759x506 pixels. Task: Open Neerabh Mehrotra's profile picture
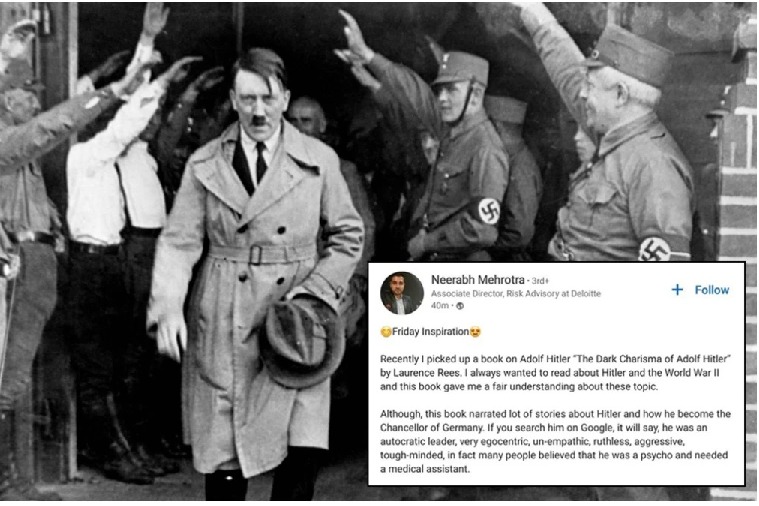[x=402, y=293]
